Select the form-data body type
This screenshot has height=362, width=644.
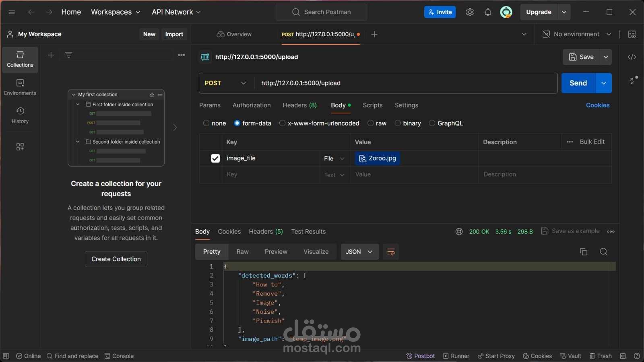pos(237,123)
